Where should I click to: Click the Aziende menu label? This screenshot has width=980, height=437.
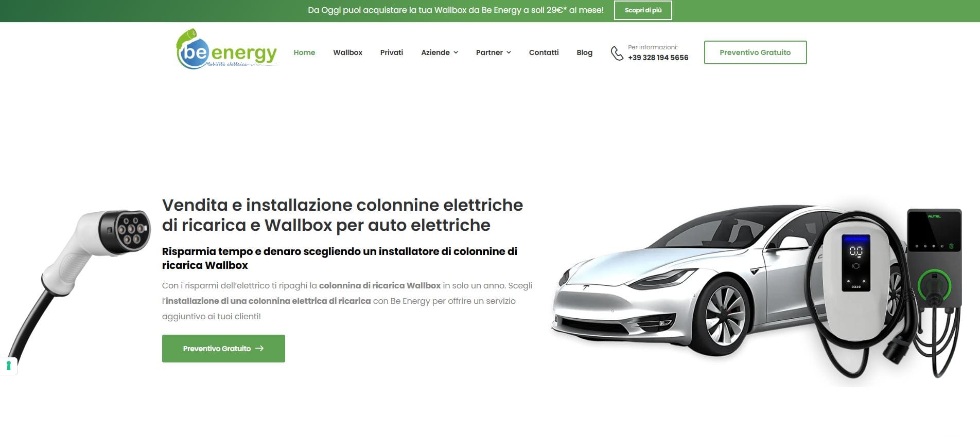[435, 52]
